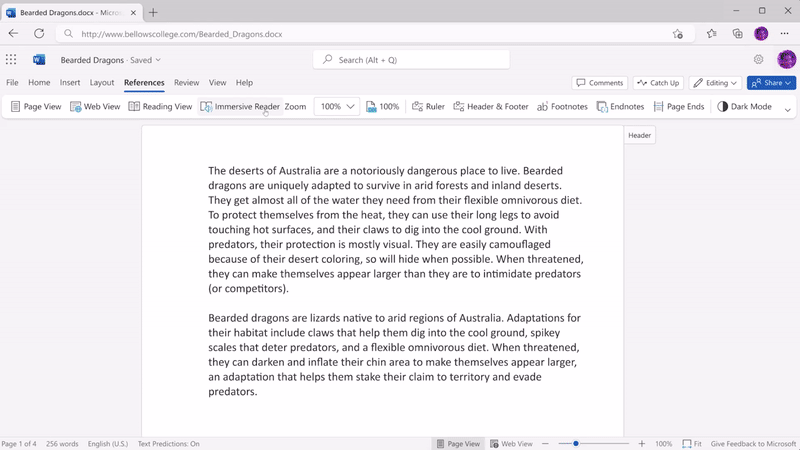Select Page View in status bar

coord(458,444)
